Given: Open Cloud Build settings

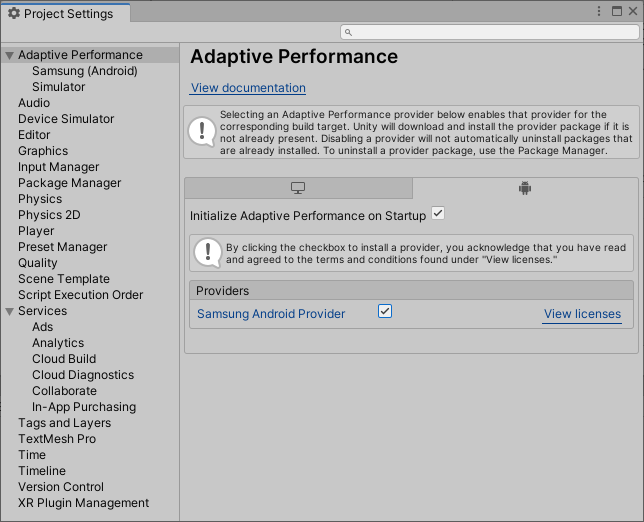Looking at the screenshot, I should tap(64, 359).
